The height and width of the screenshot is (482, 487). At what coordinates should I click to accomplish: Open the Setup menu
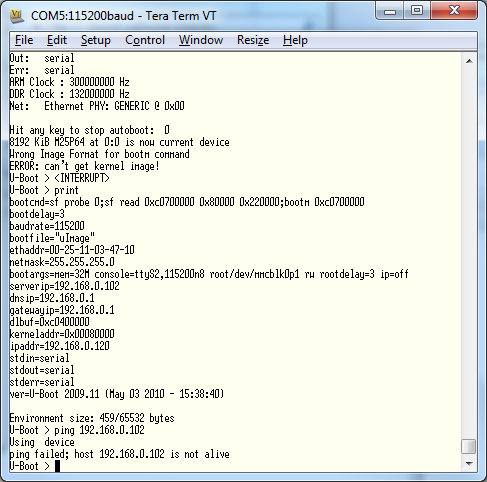pos(96,40)
